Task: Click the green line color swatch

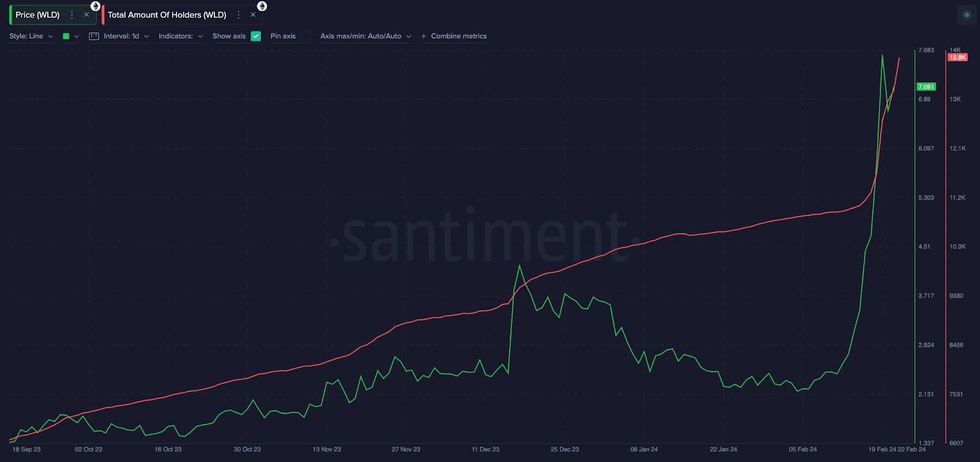Action: 66,36
